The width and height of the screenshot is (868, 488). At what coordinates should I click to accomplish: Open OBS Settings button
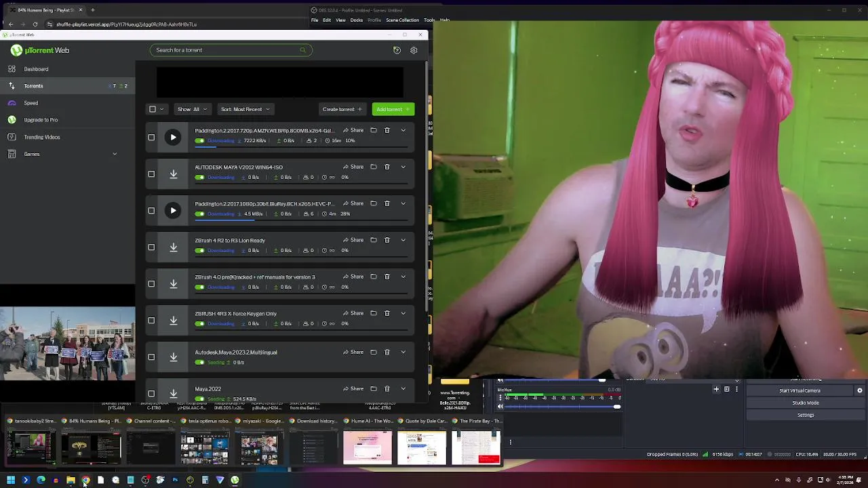coord(806,415)
